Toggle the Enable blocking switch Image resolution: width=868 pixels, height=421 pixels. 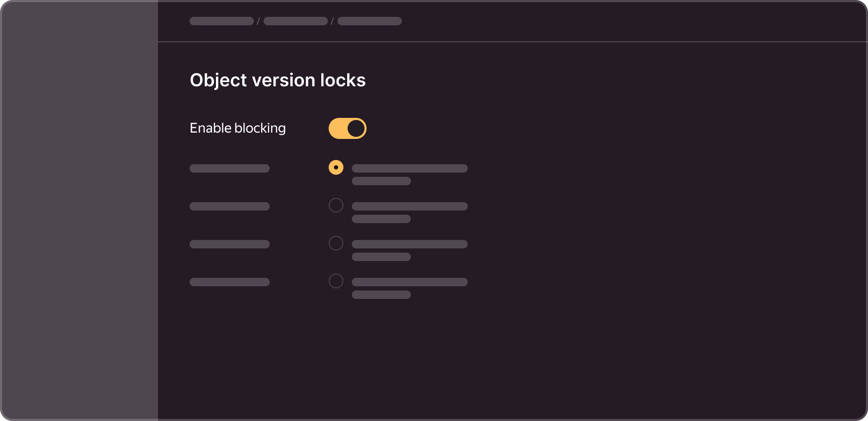coord(348,128)
